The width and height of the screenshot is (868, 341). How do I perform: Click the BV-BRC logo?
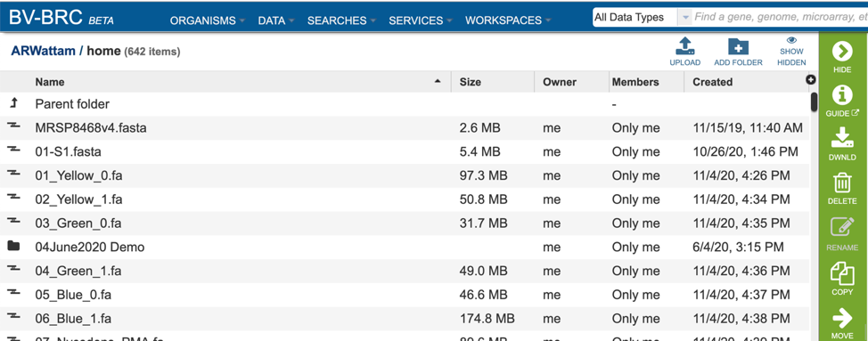pyautogui.click(x=61, y=18)
